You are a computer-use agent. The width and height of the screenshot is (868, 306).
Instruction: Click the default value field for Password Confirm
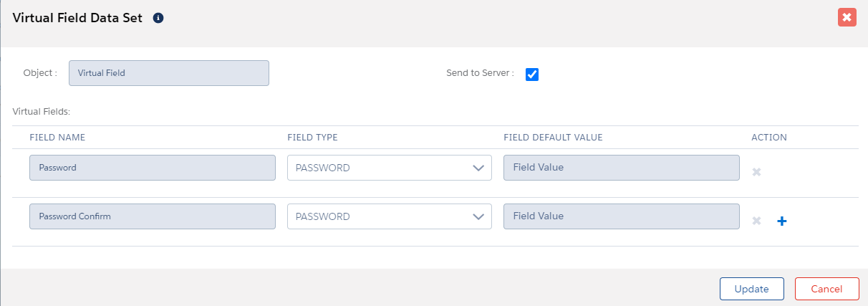click(x=621, y=216)
